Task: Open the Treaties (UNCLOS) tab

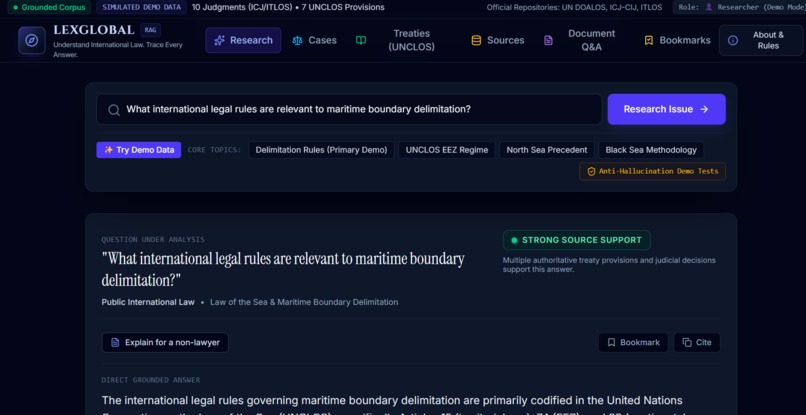Action: coord(396,40)
